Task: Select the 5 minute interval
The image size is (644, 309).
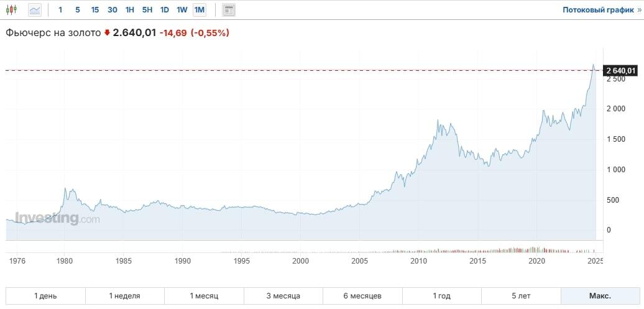Action: (x=78, y=10)
